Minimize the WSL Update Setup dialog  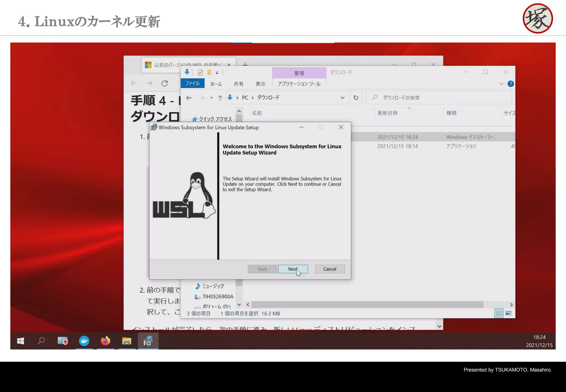tap(301, 127)
